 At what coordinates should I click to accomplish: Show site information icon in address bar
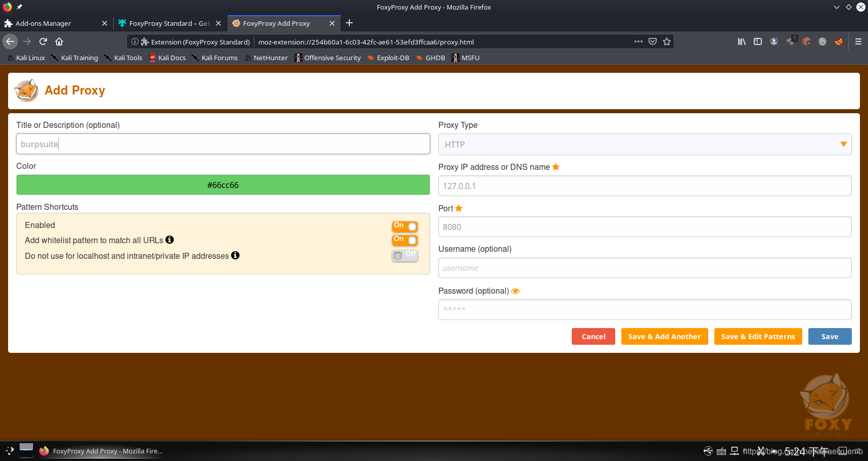pos(135,41)
